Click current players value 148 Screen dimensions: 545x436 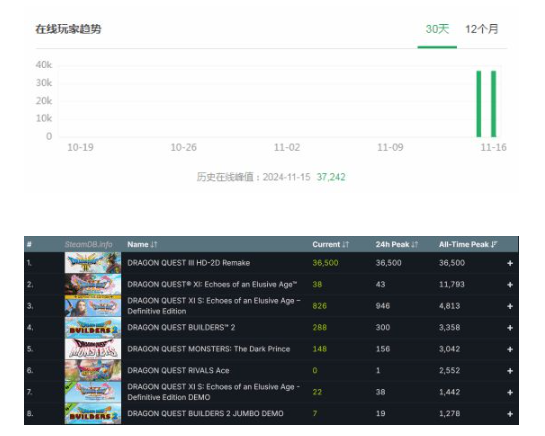(x=320, y=349)
